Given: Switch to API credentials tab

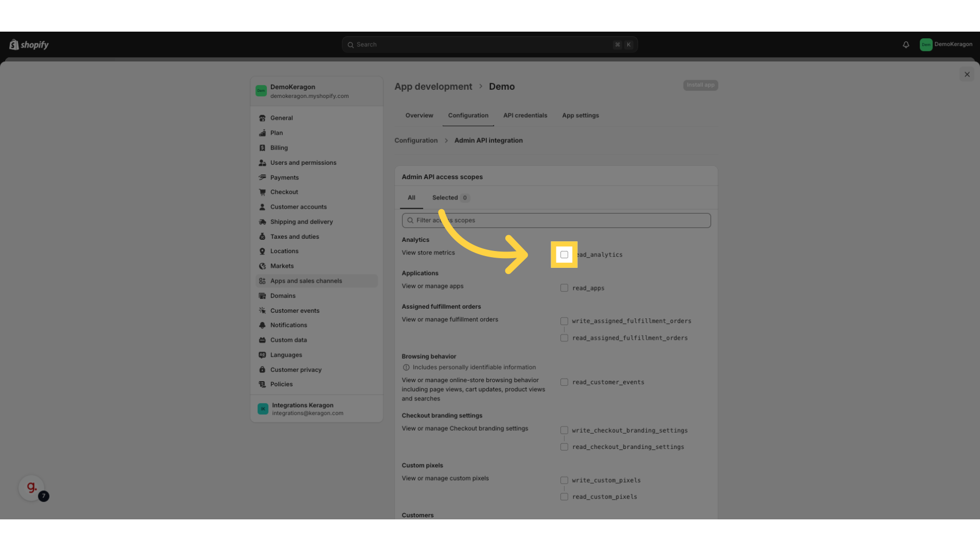Looking at the screenshot, I should pos(525,116).
